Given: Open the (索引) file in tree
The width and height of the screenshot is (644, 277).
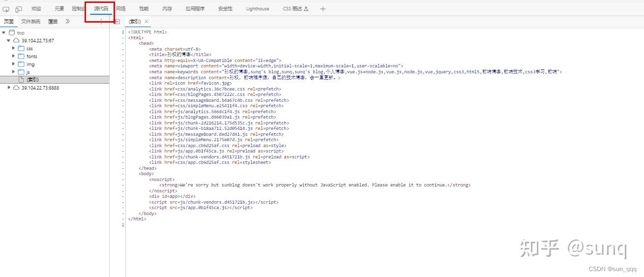Looking at the screenshot, I should click(32, 80).
